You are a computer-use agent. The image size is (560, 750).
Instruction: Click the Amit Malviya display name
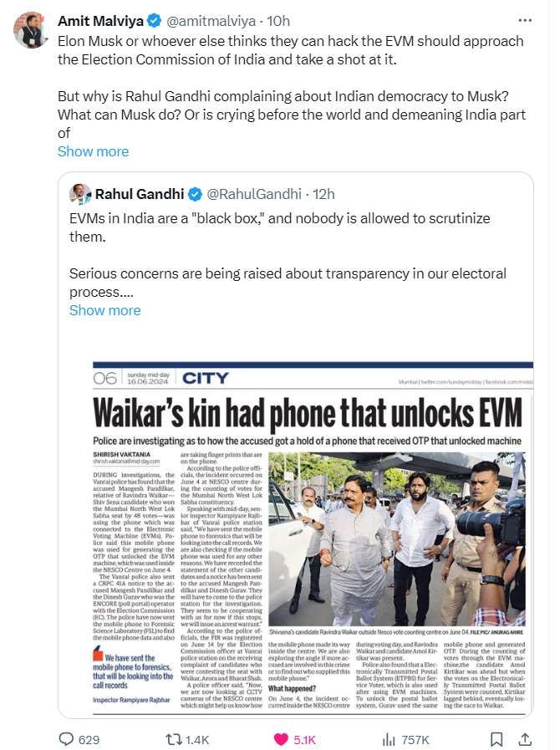[101, 21]
